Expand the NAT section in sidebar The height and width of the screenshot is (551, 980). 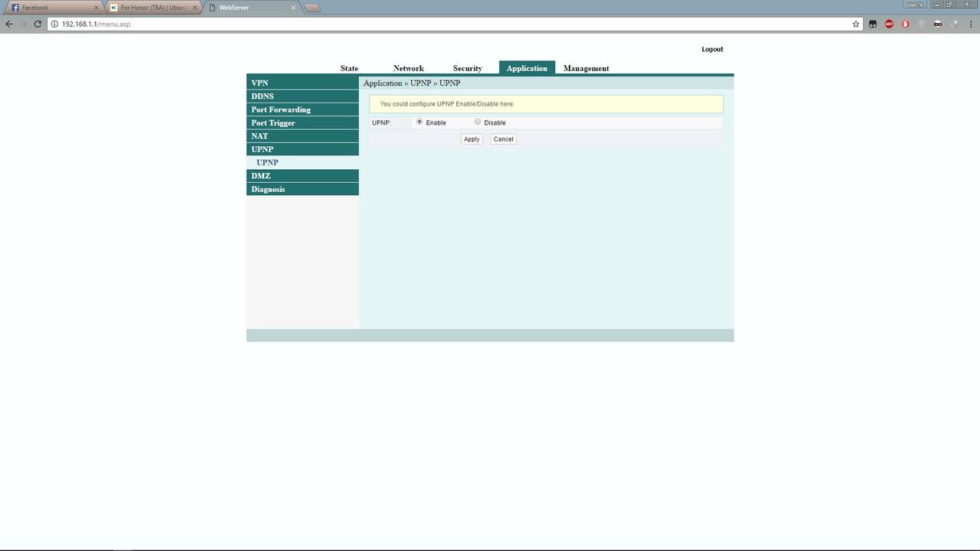pyautogui.click(x=259, y=135)
